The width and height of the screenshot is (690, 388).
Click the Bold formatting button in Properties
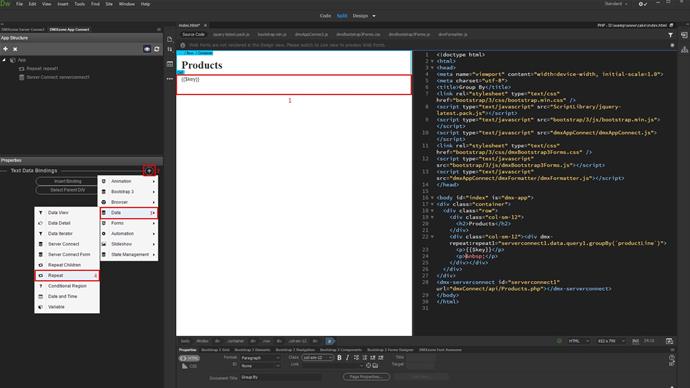point(339,358)
